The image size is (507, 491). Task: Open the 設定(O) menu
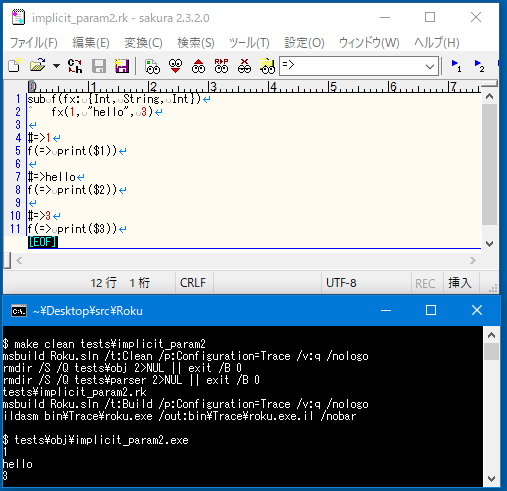coord(304,43)
